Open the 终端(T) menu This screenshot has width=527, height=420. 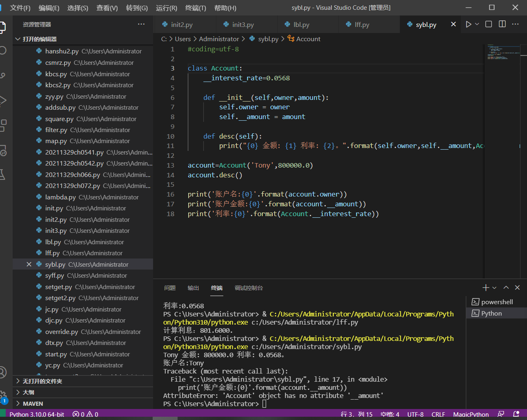(196, 8)
